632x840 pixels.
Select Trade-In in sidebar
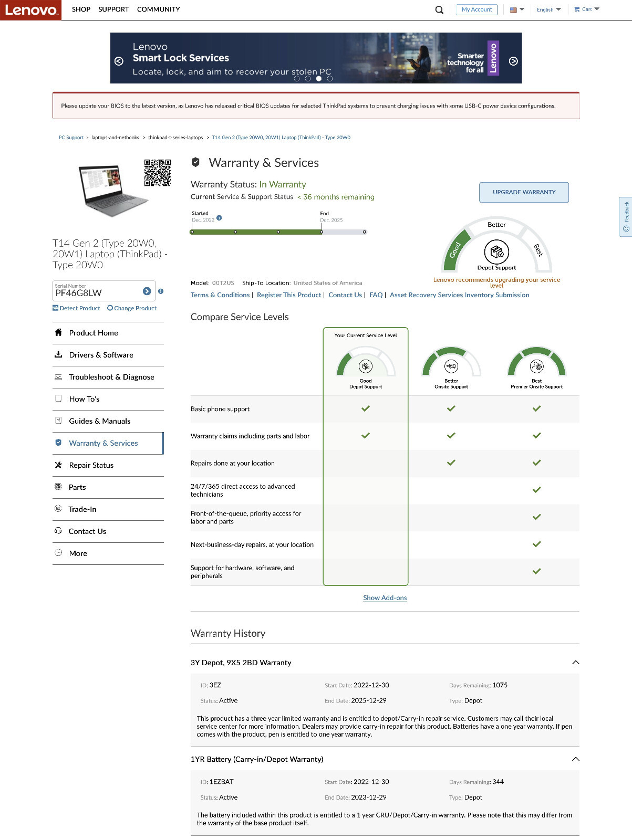pyautogui.click(x=108, y=509)
